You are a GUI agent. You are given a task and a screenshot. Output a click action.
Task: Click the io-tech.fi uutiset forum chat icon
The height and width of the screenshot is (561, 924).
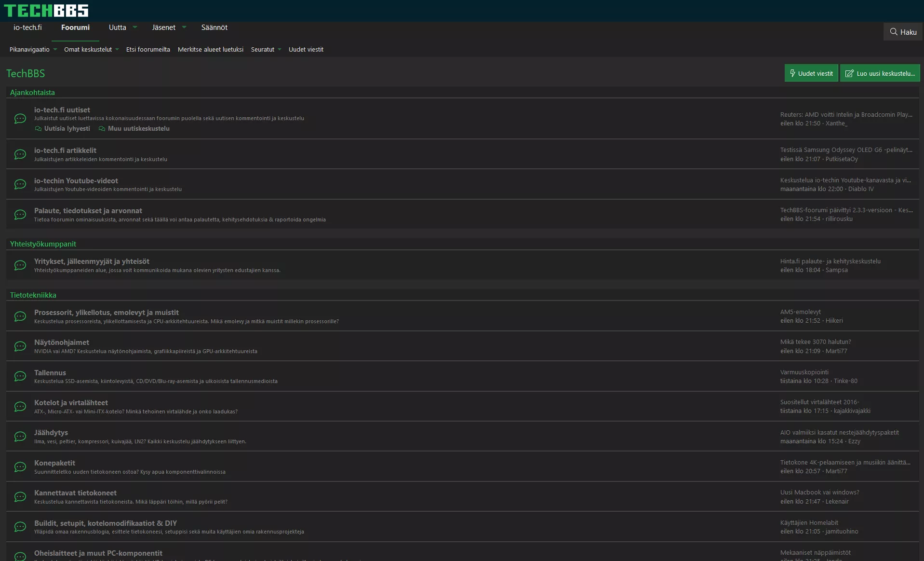[20, 119]
